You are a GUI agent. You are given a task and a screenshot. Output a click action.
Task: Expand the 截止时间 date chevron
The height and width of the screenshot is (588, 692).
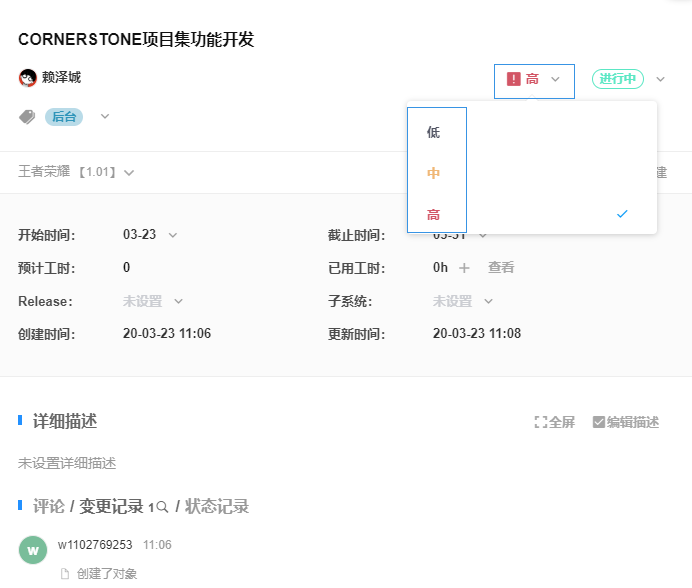483,236
